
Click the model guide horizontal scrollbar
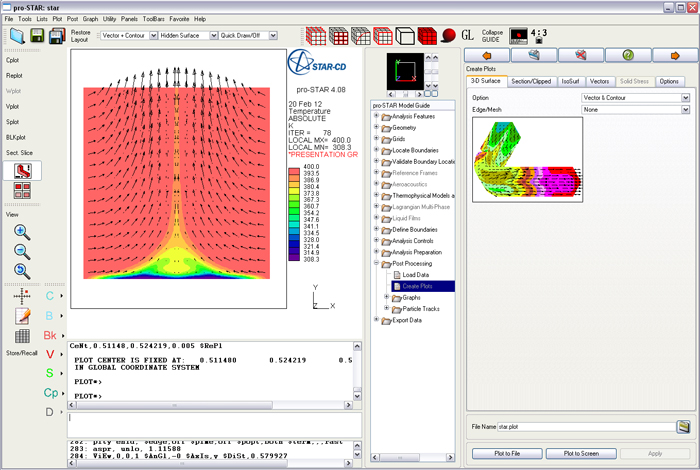[413, 457]
